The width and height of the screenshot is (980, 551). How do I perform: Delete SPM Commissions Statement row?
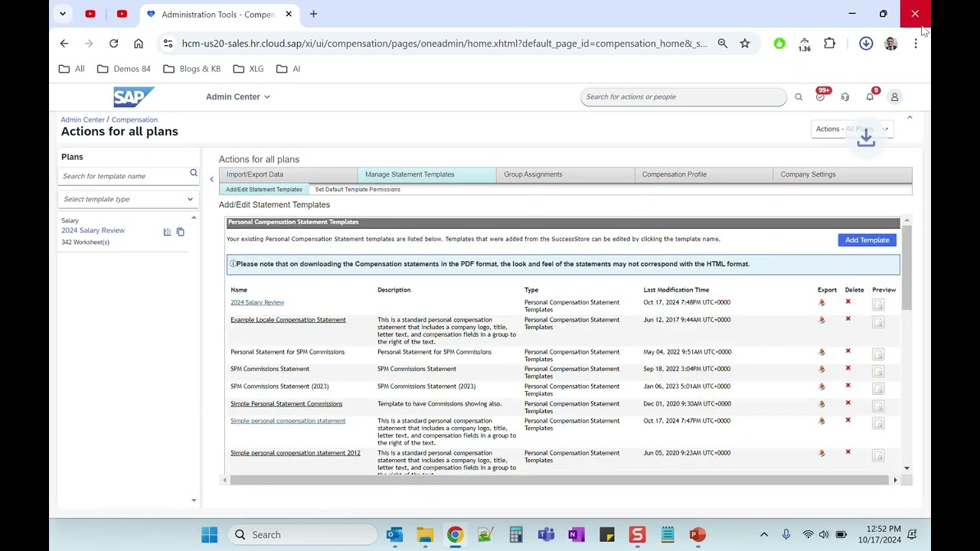848,368
